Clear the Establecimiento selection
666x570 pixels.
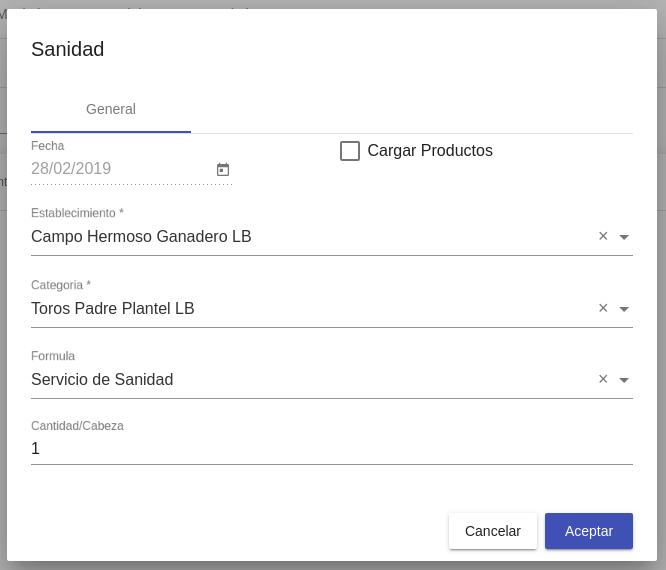pos(603,236)
